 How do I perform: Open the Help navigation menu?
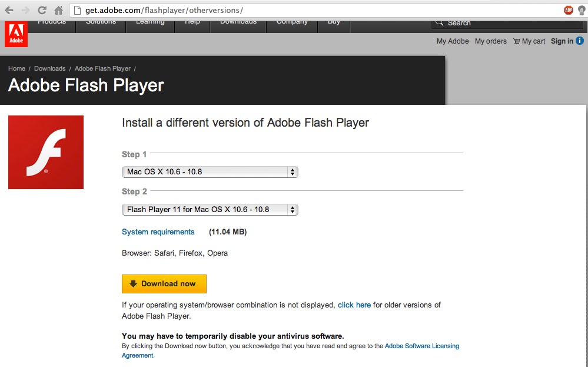click(x=192, y=24)
